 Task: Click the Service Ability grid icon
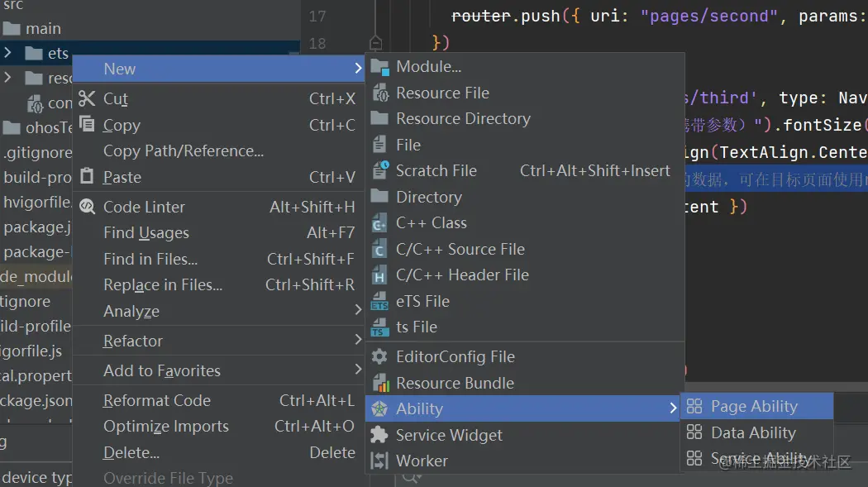coord(694,458)
